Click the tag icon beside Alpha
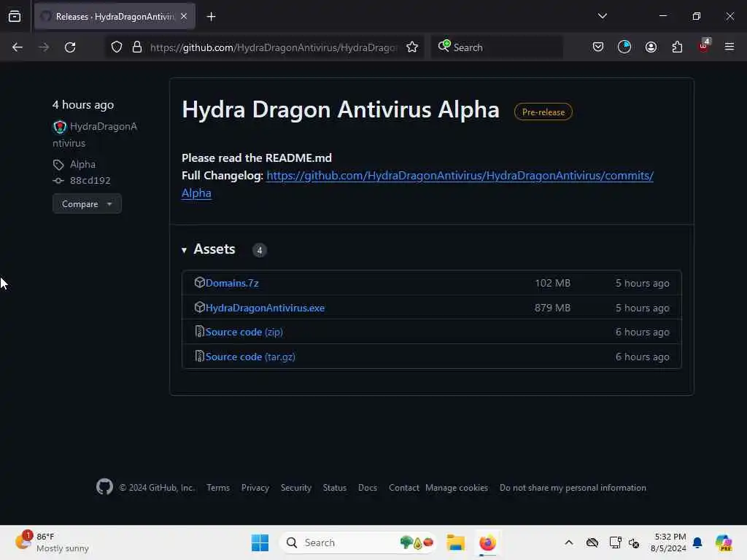The image size is (747, 560). click(58, 165)
